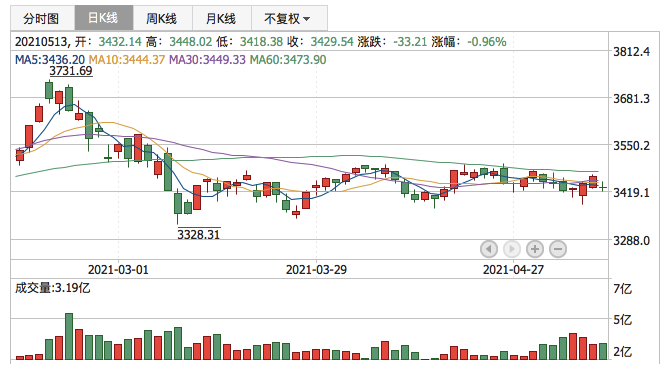Click the 3731.69 high price marker
Viewport: 666px width, 367px height.
pyautogui.click(x=71, y=71)
